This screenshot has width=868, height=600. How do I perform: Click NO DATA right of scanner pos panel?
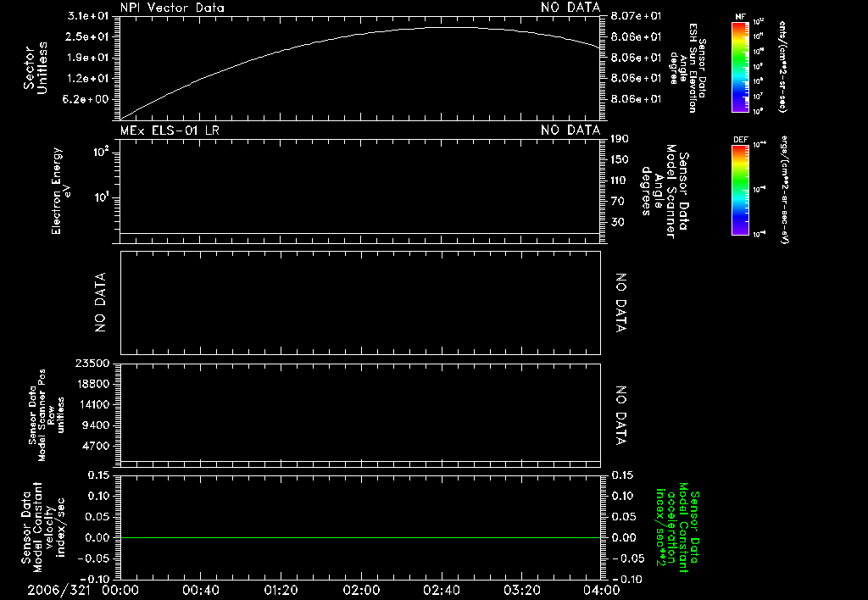click(x=621, y=415)
